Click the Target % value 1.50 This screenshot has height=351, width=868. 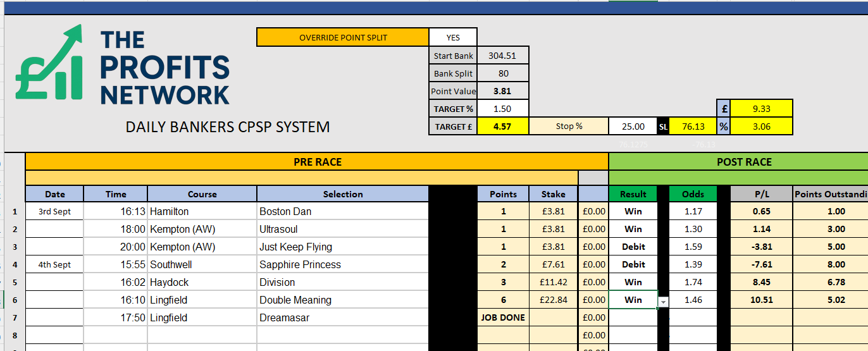click(502, 109)
